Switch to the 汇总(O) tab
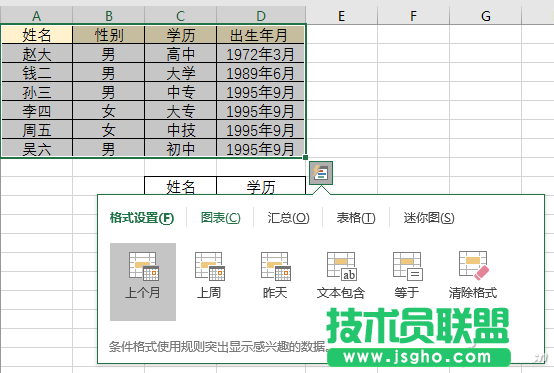The height and width of the screenshot is (373, 554). [288, 218]
